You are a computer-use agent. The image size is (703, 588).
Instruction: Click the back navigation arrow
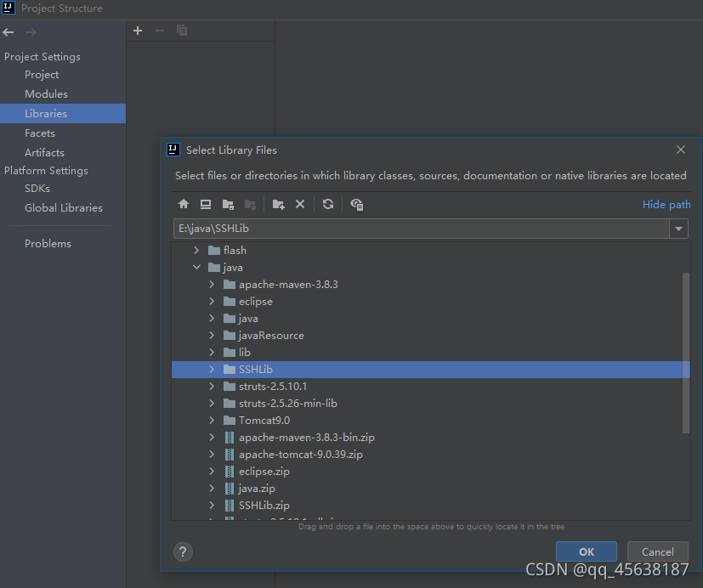click(x=8, y=32)
